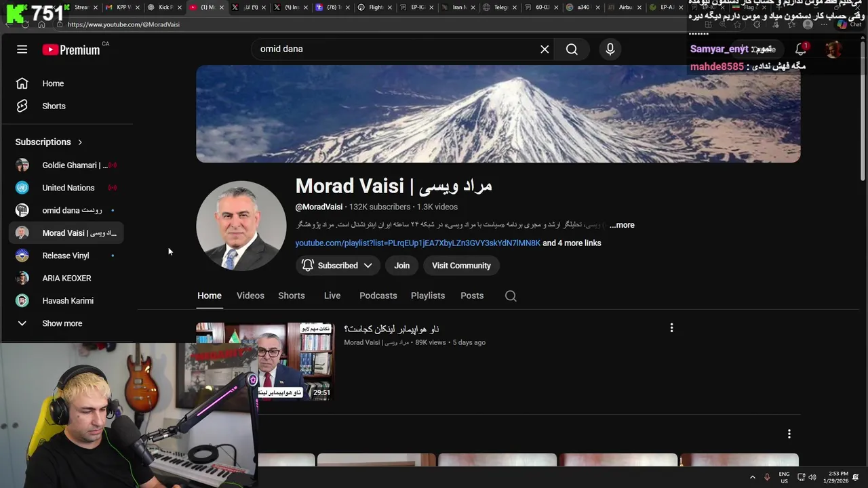Go to YouTube Premium home logo
Viewport: 868px width, 488px height.
[x=71, y=49]
